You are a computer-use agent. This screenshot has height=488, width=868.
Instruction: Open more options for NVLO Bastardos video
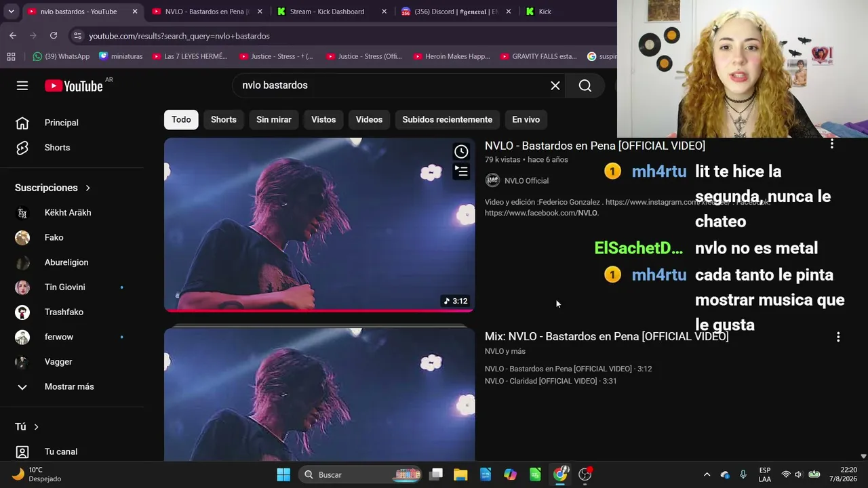pyautogui.click(x=832, y=144)
